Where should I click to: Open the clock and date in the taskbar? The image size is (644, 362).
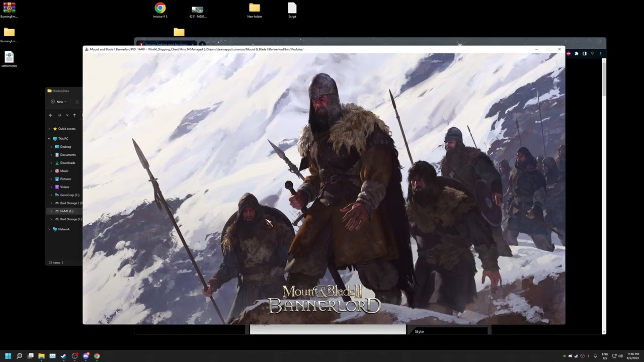tap(633, 356)
